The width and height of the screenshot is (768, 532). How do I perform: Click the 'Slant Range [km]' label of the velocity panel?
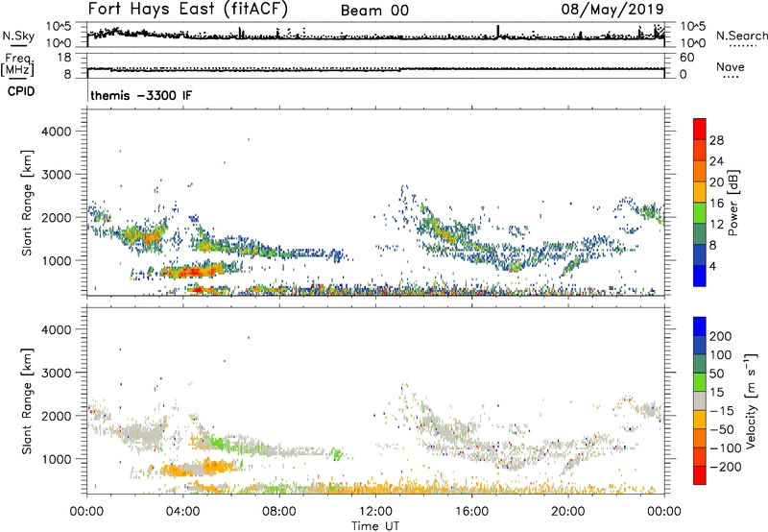point(27,401)
